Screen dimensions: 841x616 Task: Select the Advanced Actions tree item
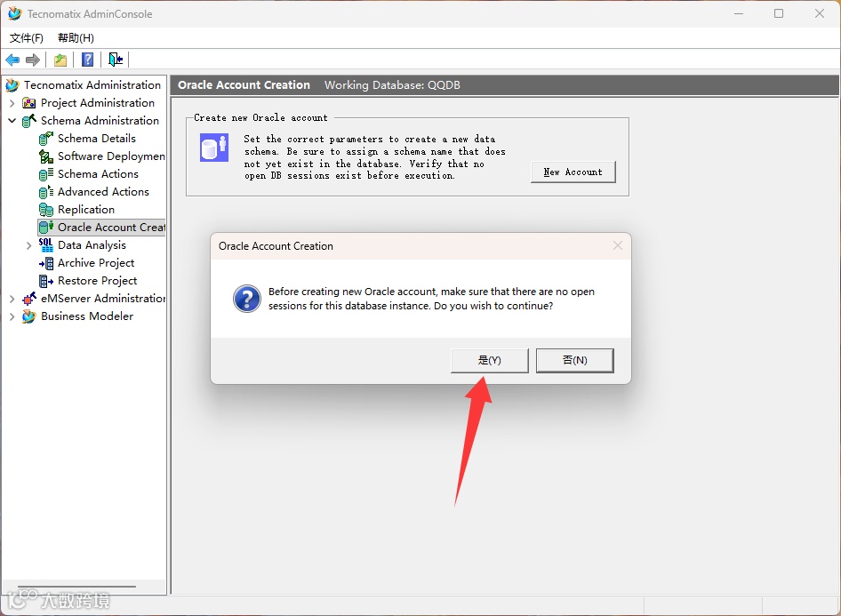click(103, 191)
